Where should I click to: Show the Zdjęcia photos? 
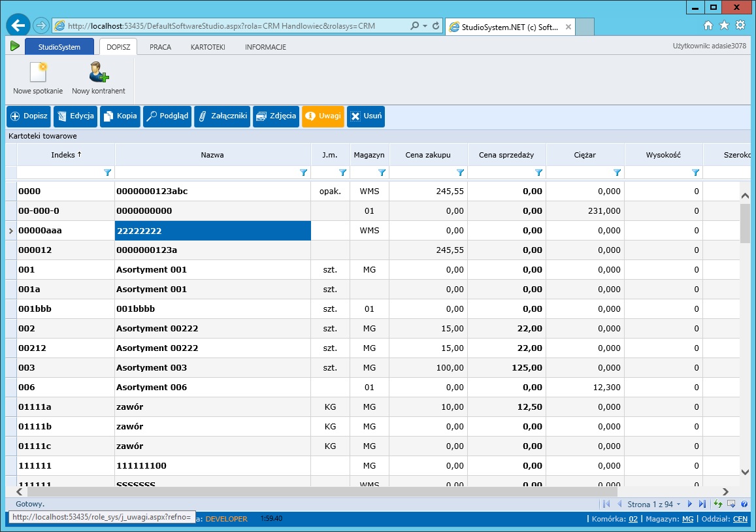[x=276, y=116]
